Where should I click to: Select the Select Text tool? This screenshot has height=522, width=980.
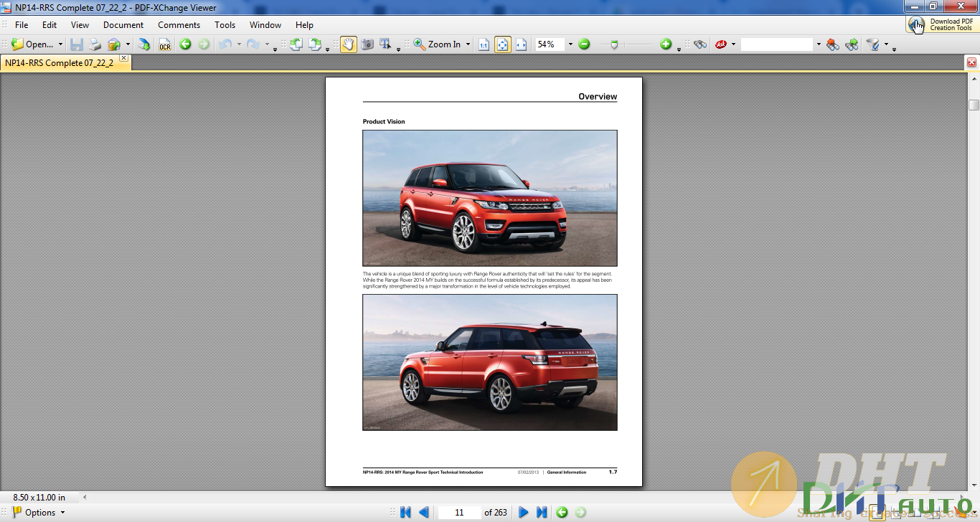point(385,44)
